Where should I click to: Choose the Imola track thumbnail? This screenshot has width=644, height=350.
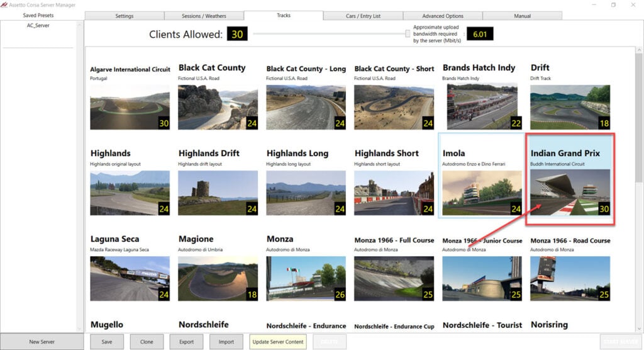tap(482, 193)
